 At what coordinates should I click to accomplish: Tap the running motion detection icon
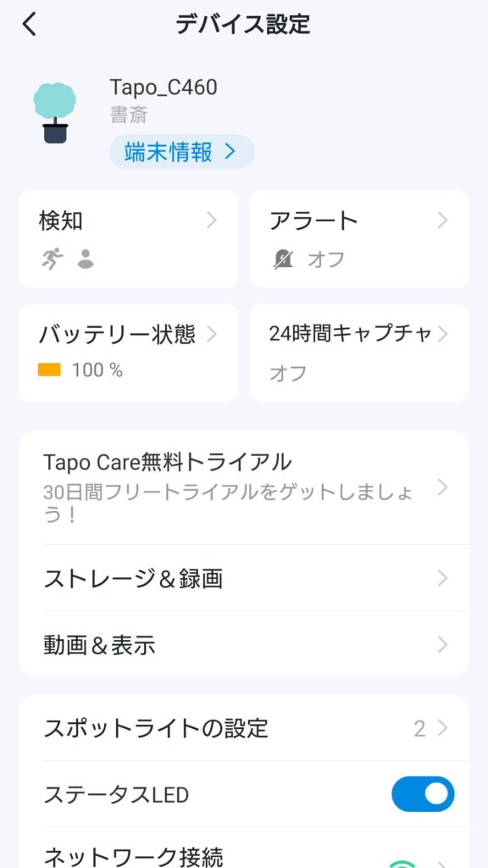(53, 259)
